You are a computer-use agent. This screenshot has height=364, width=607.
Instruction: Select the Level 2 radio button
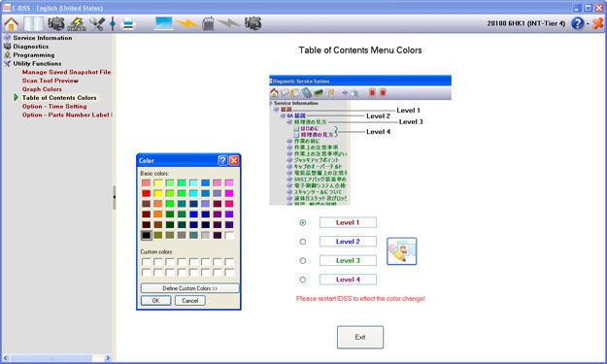[303, 242]
